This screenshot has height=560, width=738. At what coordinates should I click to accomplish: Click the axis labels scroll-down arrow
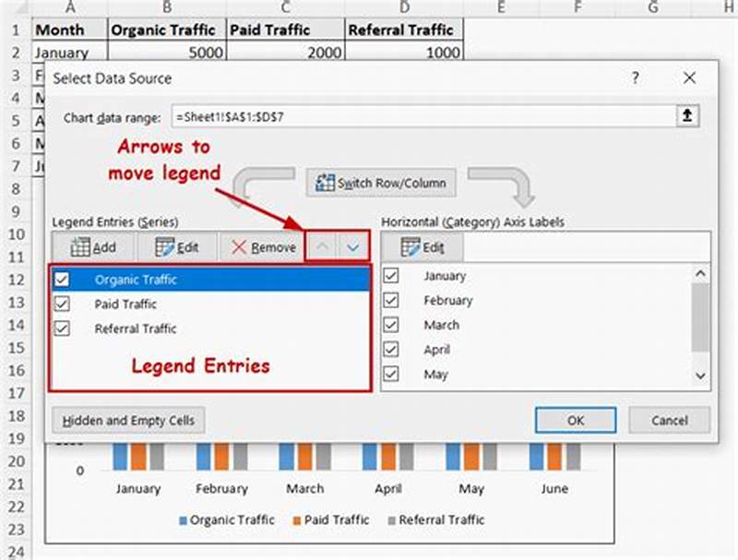pos(698,375)
